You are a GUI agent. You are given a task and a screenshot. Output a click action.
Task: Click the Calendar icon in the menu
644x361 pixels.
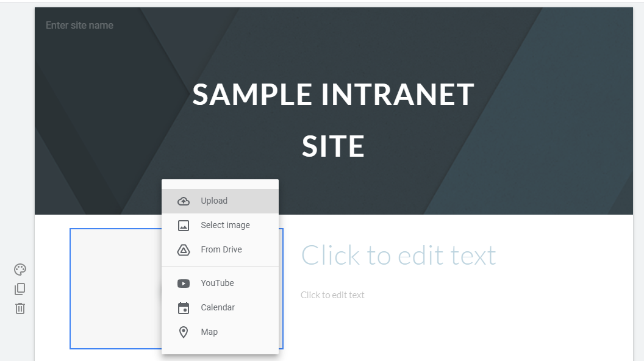183,307
